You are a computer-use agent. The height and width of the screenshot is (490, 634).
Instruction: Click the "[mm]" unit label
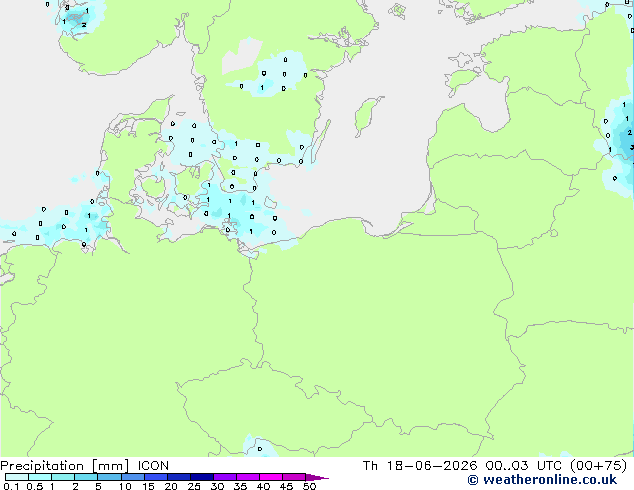[x=111, y=466]
